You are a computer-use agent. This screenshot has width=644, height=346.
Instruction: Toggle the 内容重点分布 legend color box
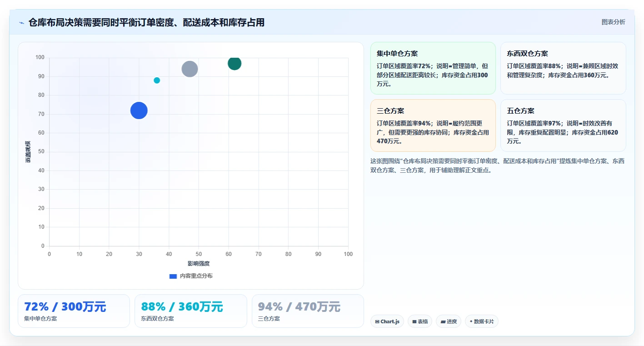173,276
